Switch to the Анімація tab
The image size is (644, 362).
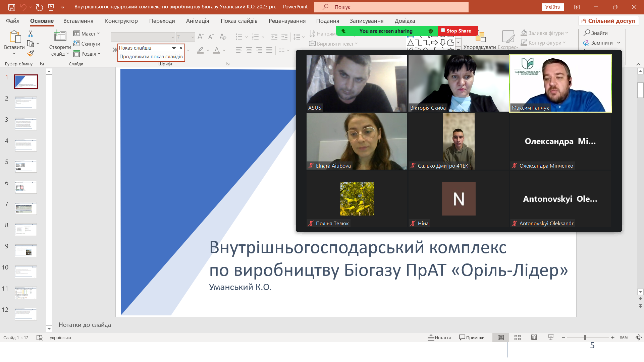coord(197,21)
